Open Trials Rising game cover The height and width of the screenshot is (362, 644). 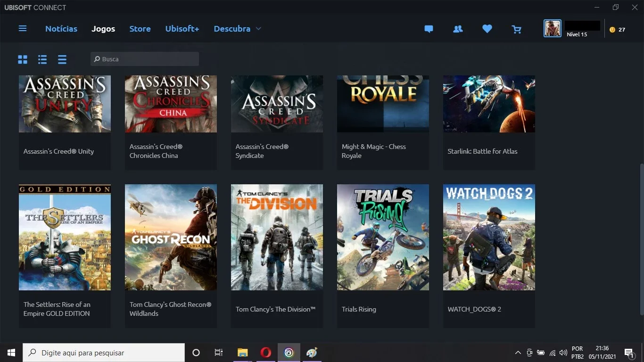383,237
